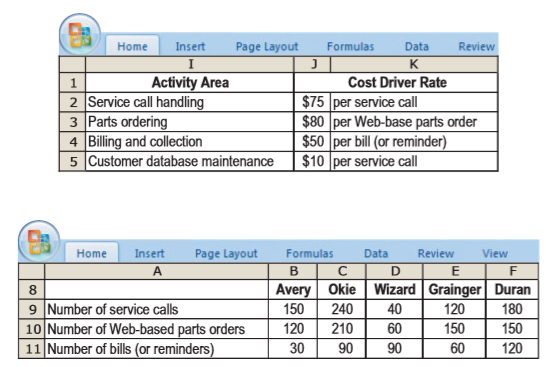This screenshot has width=553, height=367.
Task: Click Okie's service calls value 240
Action: 342,310
